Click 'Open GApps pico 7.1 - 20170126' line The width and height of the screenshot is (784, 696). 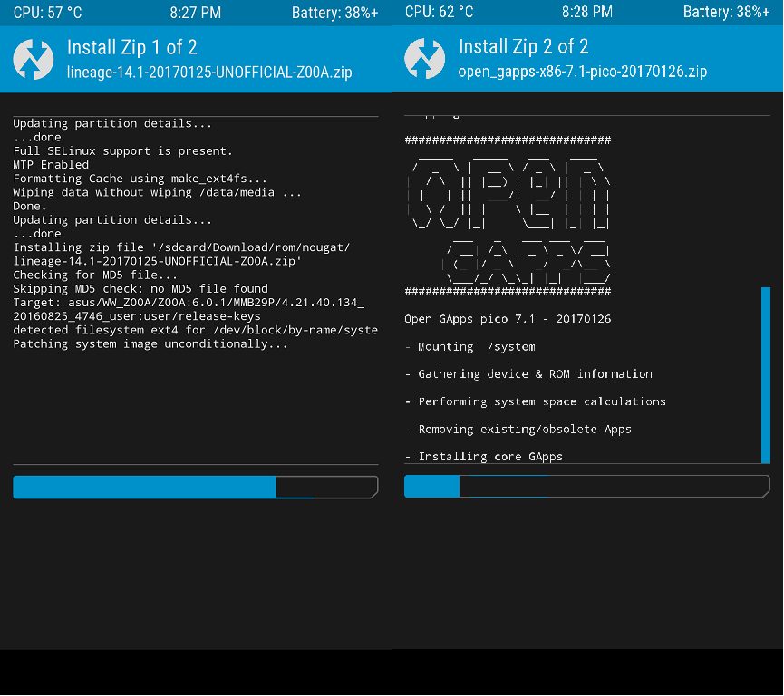508,319
